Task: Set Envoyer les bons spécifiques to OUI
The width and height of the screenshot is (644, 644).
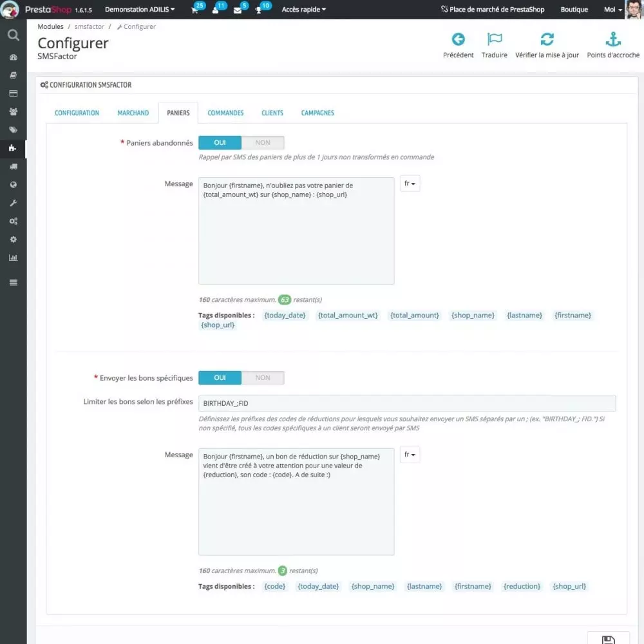Action: click(220, 377)
